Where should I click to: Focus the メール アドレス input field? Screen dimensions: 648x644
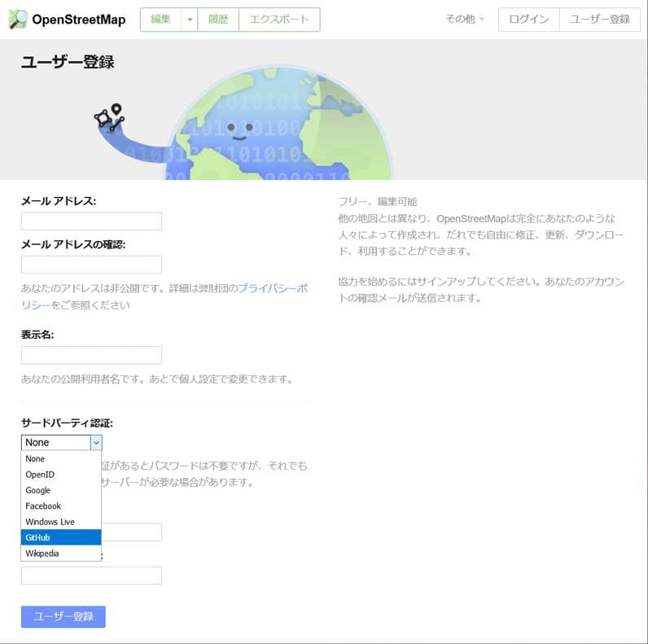pyautogui.click(x=91, y=221)
